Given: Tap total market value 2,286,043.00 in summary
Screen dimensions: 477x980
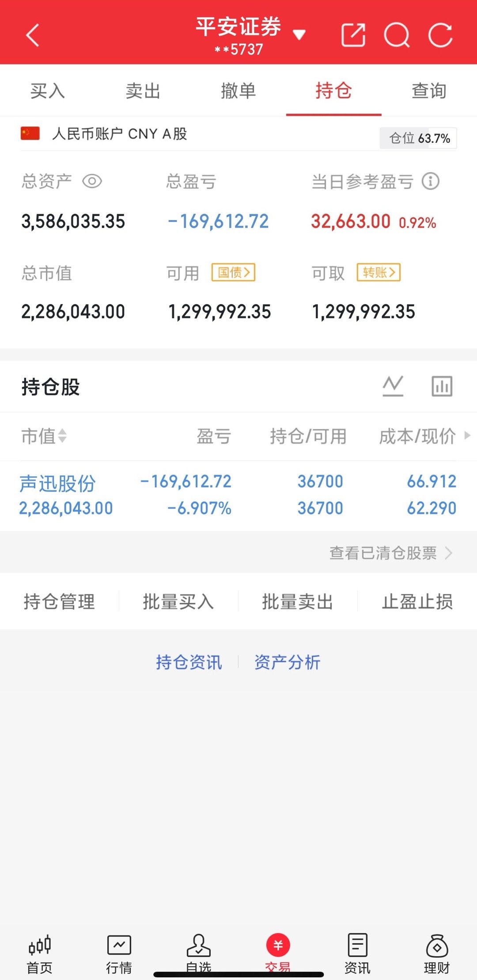Looking at the screenshot, I should pyautogui.click(x=73, y=312).
